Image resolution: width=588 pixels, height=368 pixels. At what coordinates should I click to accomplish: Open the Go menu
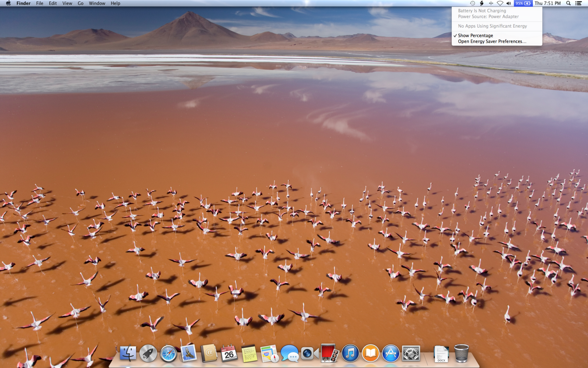tap(80, 3)
